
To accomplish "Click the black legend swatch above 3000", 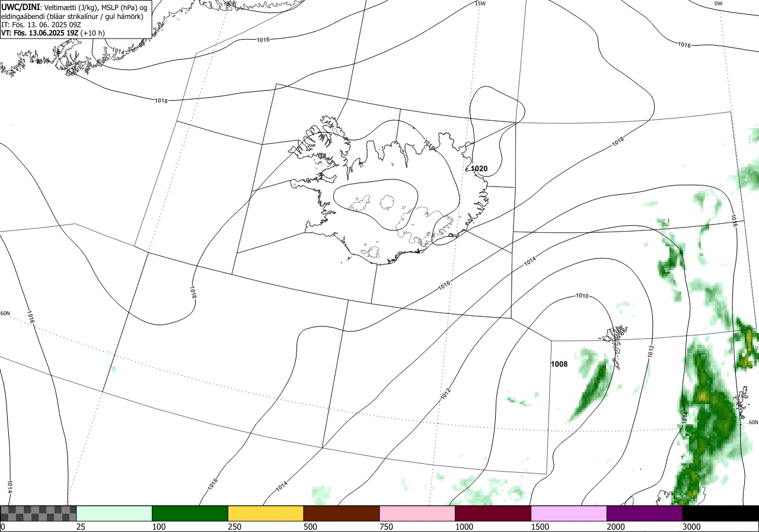I will tap(720, 513).
